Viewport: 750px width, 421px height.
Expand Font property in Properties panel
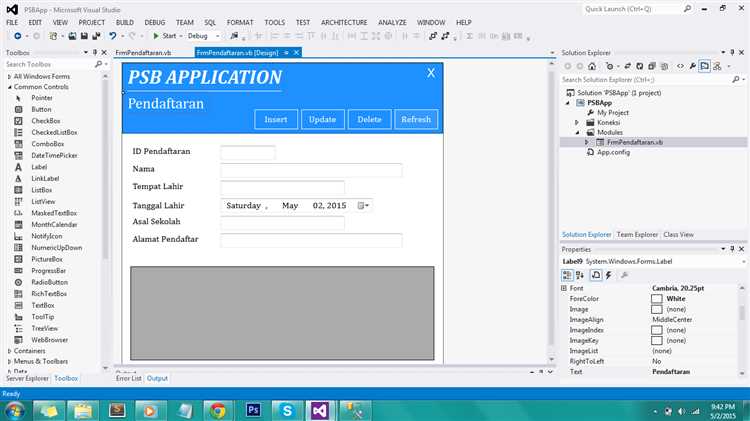coord(564,288)
